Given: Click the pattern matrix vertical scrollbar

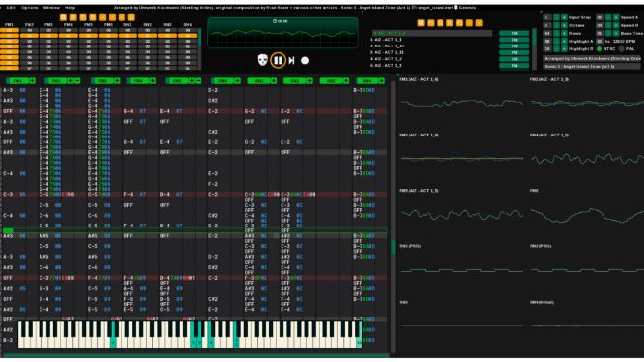Looking at the screenshot, I should click(201, 48).
